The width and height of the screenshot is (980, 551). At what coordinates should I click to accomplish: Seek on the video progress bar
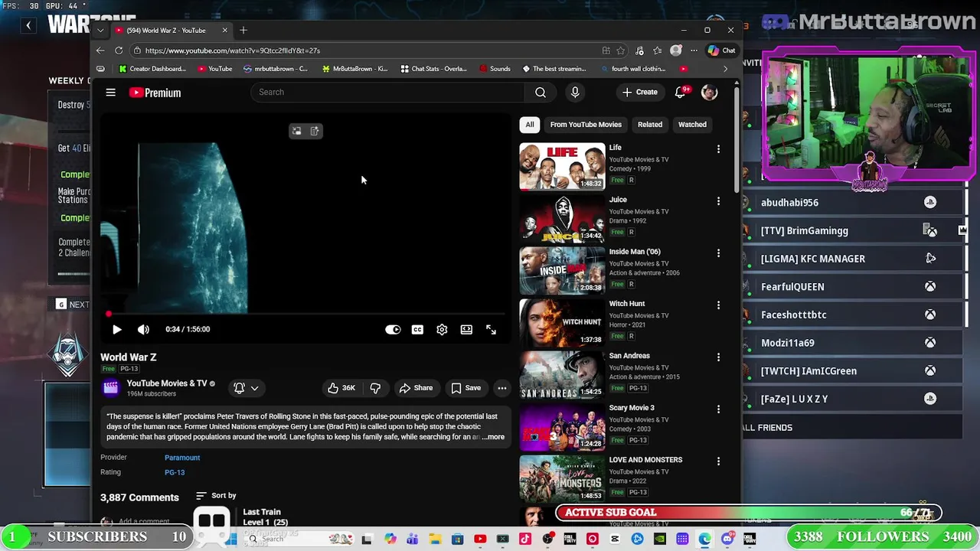(x=306, y=314)
